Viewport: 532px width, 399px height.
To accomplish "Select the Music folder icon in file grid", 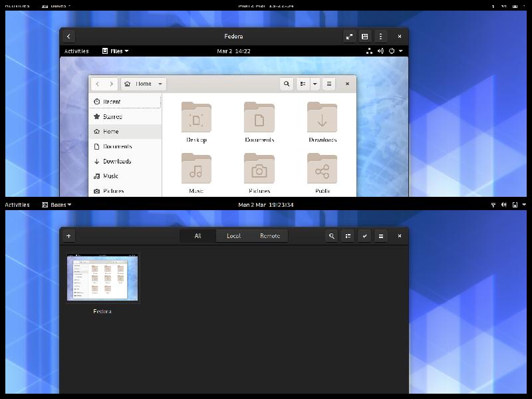I will point(196,168).
